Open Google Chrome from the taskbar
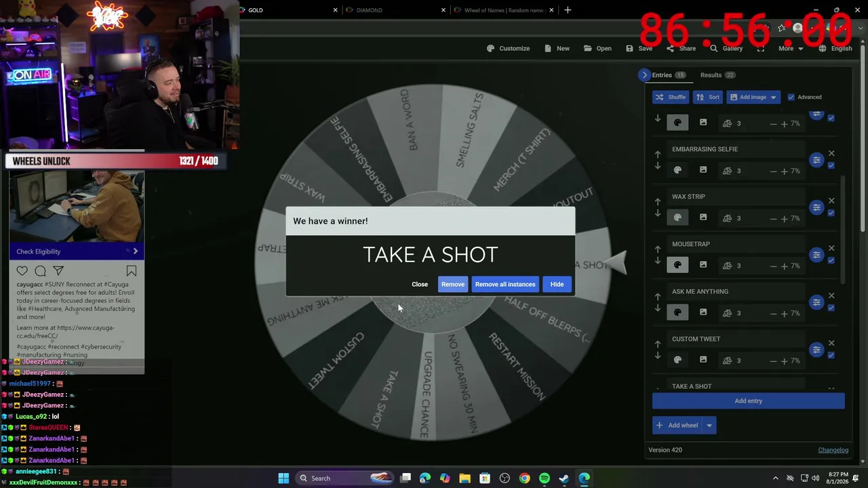 (524, 479)
